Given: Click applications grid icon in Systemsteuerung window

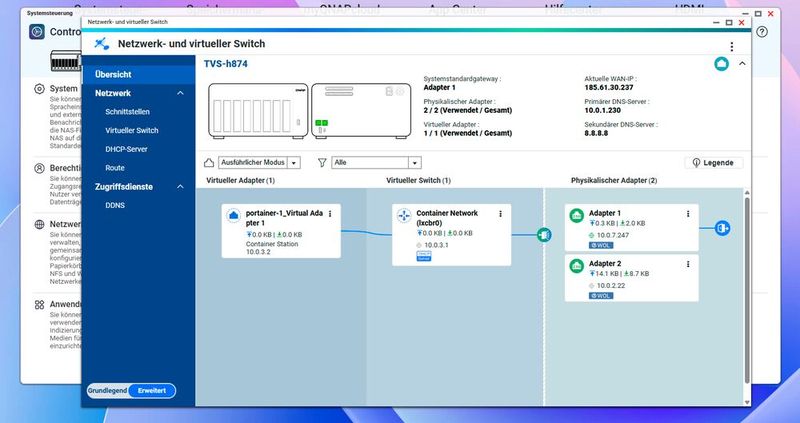Looking at the screenshot, I should coord(39,305).
